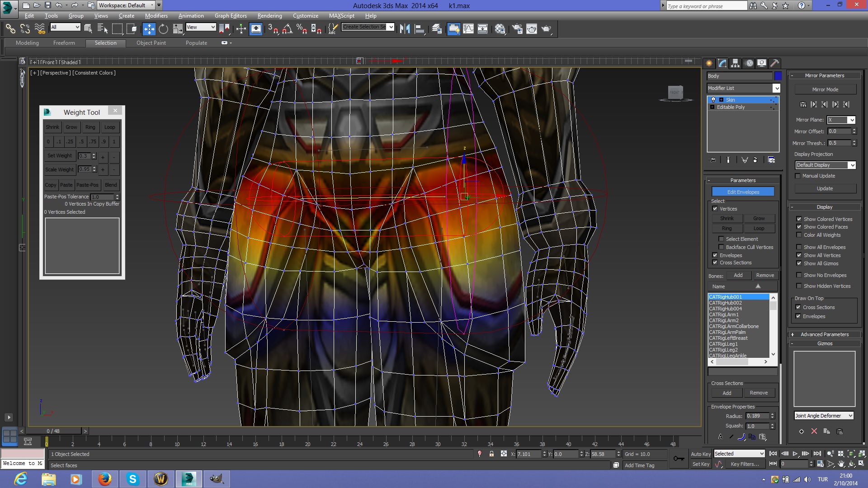The height and width of the screenshot is (488, 868).
Task: Select the Select and Scale tool
Action: (x=178, y=29)
